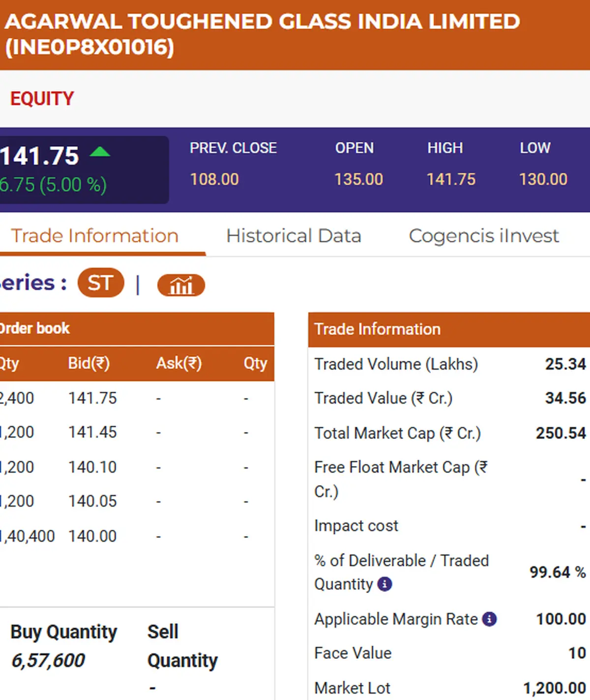The width and height of the screenshot is (590, 700).
Task: Click Face Value figure 10
Action: tap(577, 653)
